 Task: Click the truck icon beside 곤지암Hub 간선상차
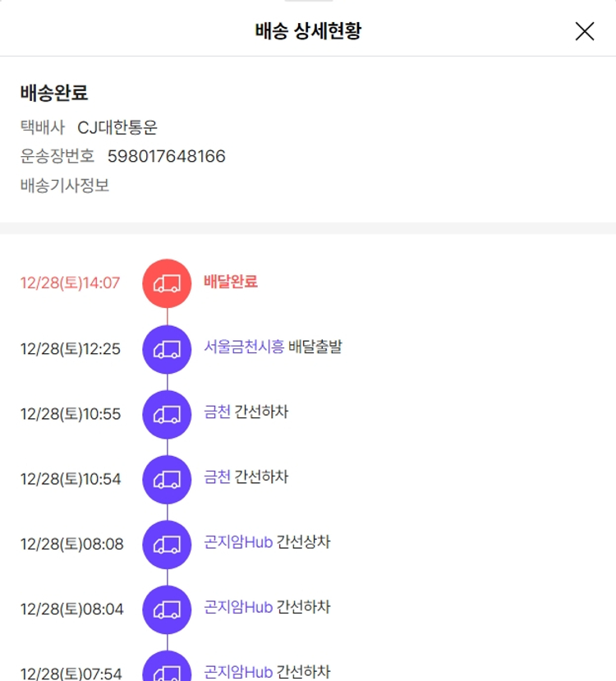[x=167, y=544]
